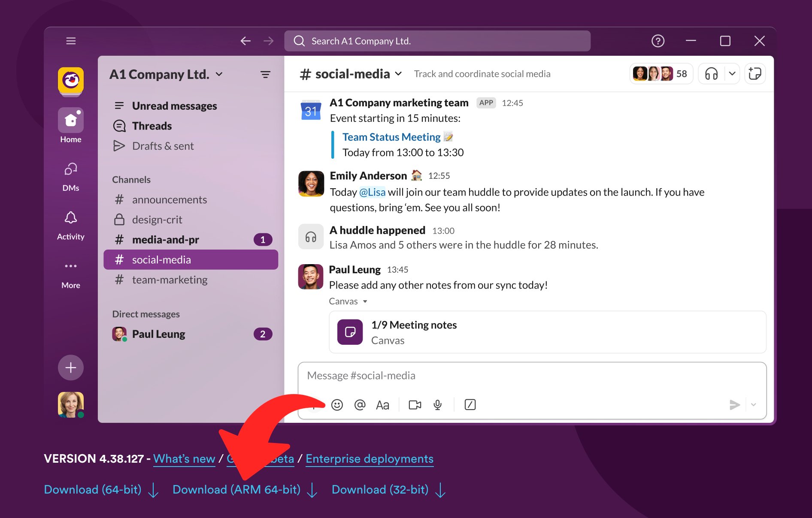View the 58 channel members

(661, 74)
